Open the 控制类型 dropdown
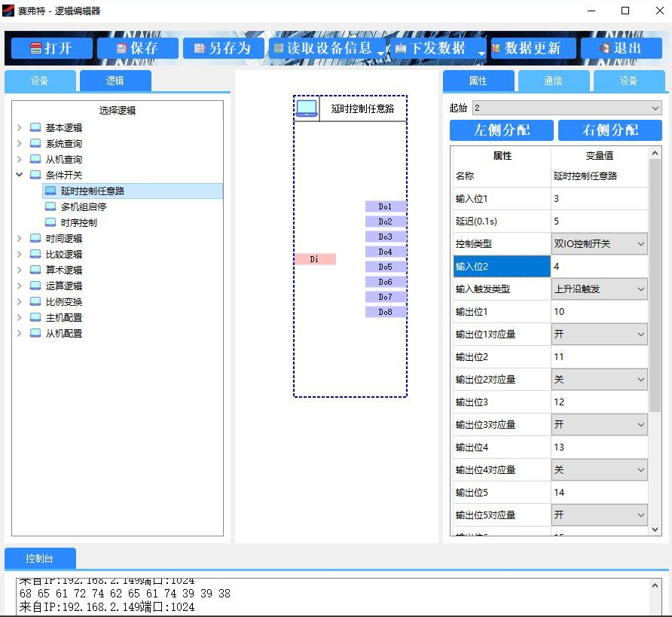This screenshot has width=672, height=617. pos(600,244)
